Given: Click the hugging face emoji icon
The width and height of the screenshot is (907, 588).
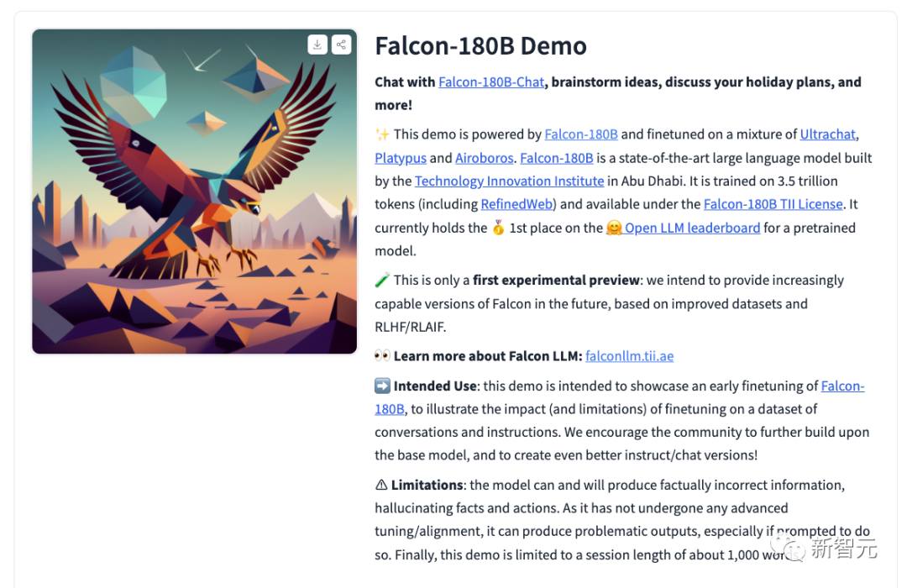Looking at the screenshot, I should point(614,228).
